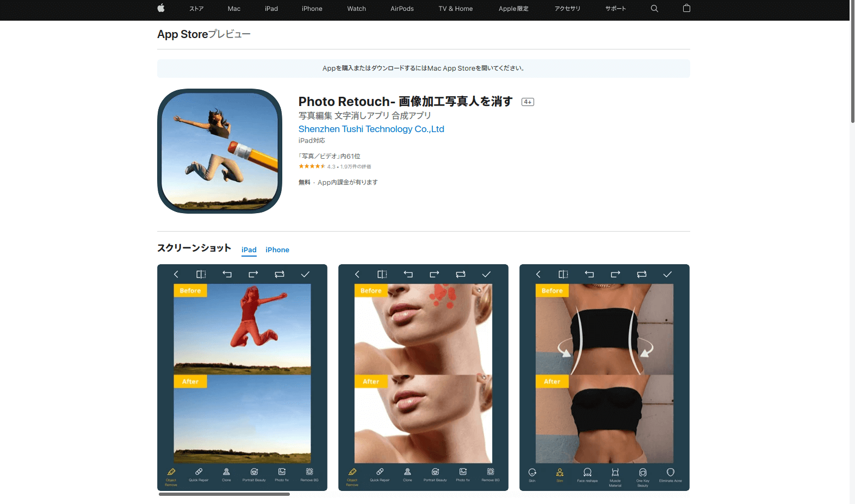The height and width of the screenshot is (504, 855).
Task: Click the horizontal screenshot gallery scrollbar
Action: tap(224, 494)
